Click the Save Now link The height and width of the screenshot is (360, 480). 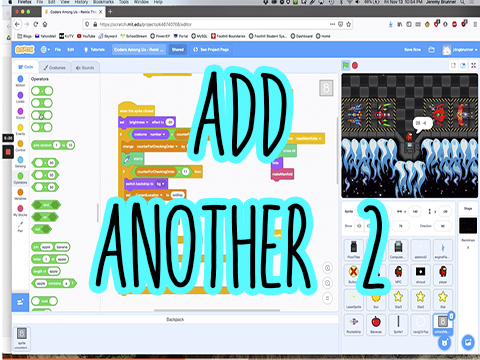[412, 50]
